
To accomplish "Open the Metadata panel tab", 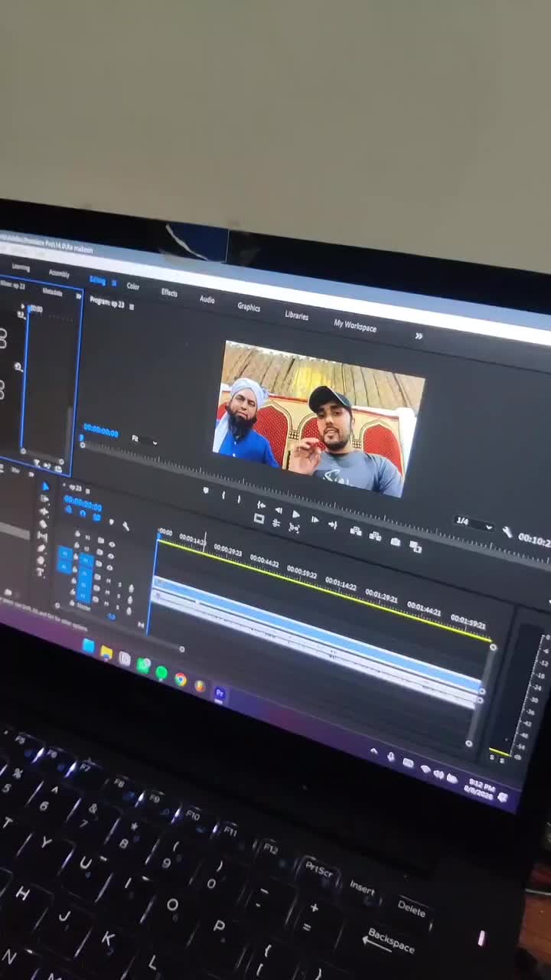I will [52, 292].
